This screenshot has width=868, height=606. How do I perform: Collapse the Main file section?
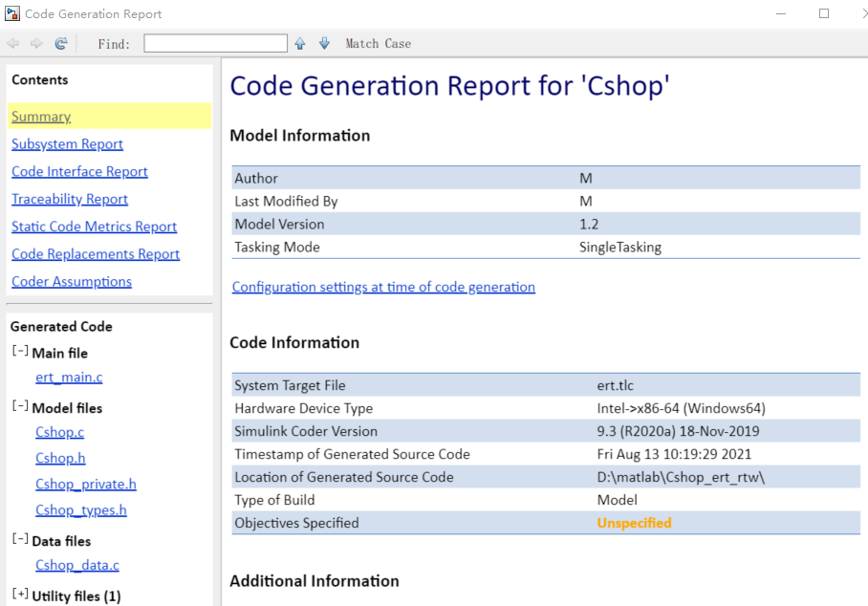[x=20, y=351]
